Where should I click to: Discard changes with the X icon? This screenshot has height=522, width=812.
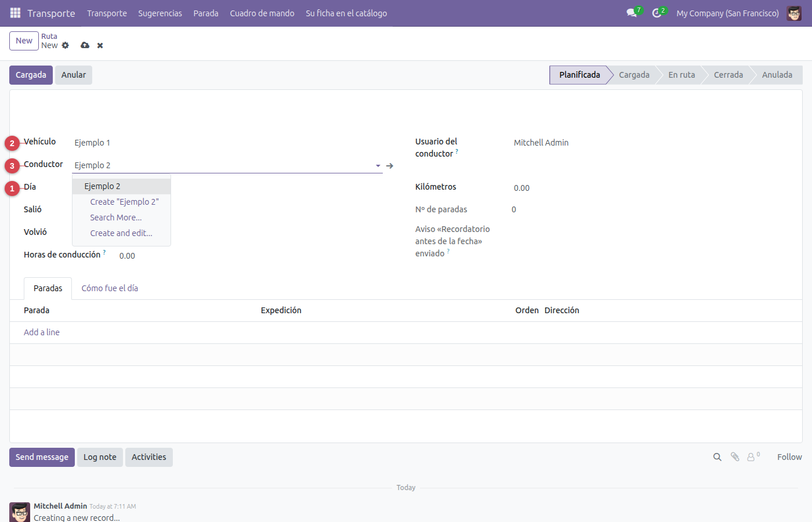pyautogui.click(x=100, y=45)
